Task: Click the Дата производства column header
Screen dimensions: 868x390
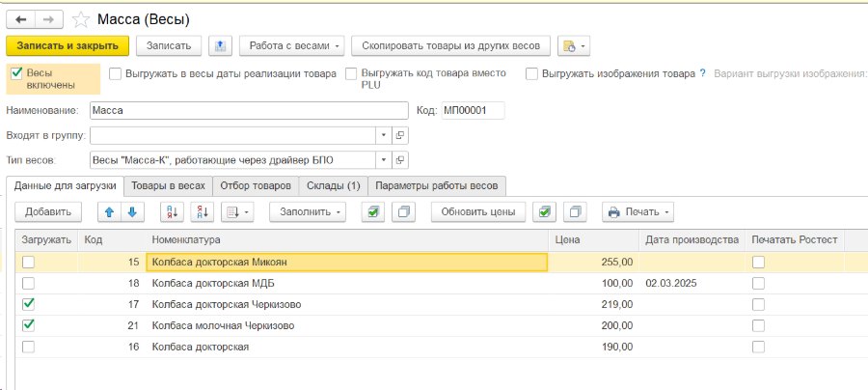Action: pyautogui.click(x=692, y=239)
